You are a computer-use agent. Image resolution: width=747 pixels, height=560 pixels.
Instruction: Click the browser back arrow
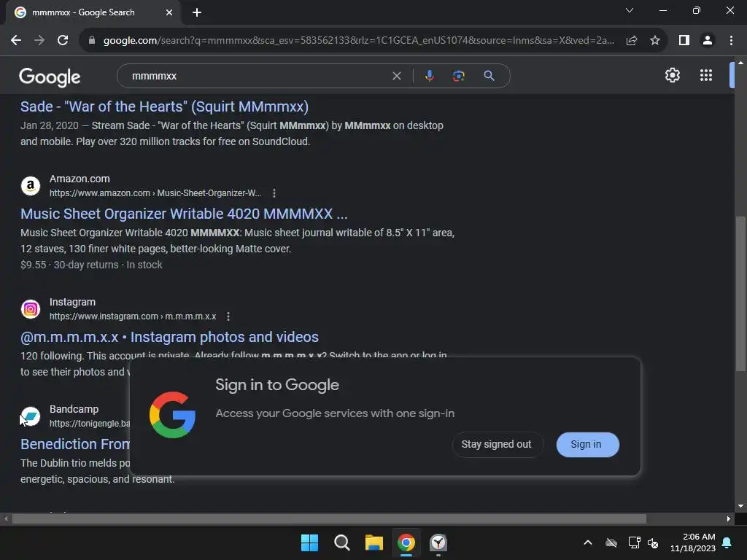(x=16, y=41)
